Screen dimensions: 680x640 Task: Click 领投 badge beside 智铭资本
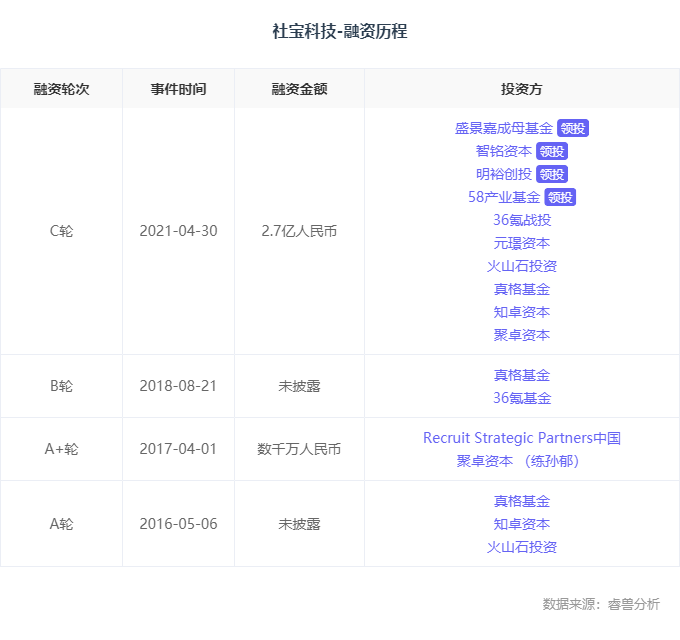[552, 151]
